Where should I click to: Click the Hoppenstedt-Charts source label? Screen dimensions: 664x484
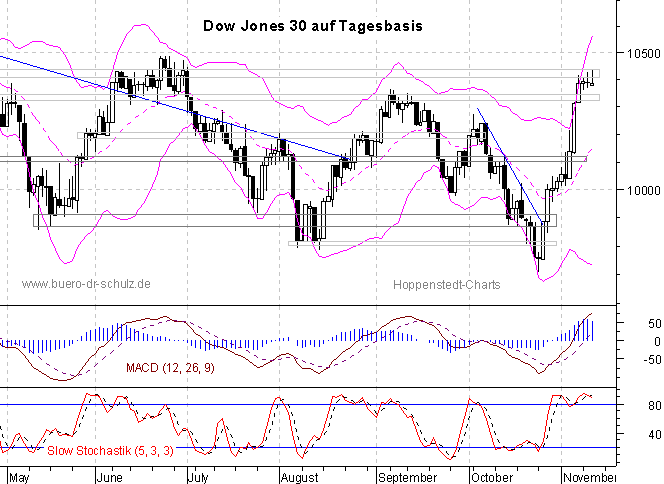pos(447,284)
